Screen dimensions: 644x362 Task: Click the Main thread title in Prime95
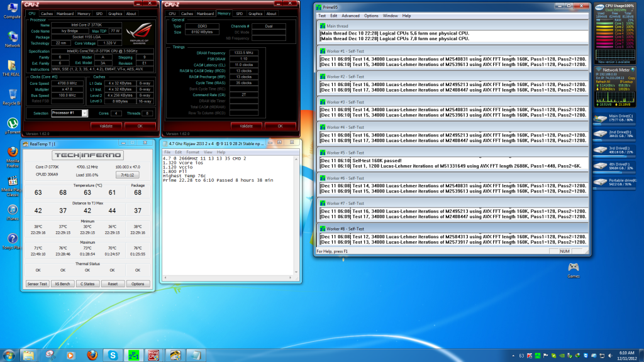click(x=337, y=26)
